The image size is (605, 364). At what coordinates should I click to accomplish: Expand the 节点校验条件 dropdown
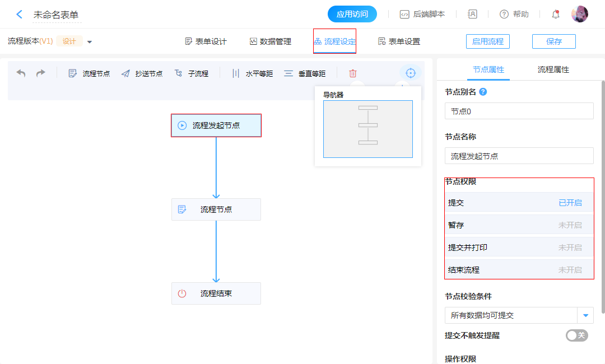585,315
